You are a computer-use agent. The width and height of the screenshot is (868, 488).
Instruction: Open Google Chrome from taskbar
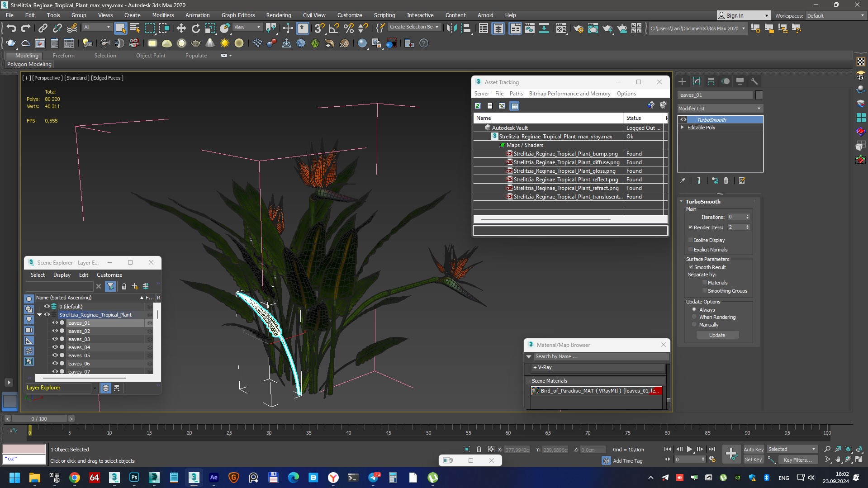75,478
